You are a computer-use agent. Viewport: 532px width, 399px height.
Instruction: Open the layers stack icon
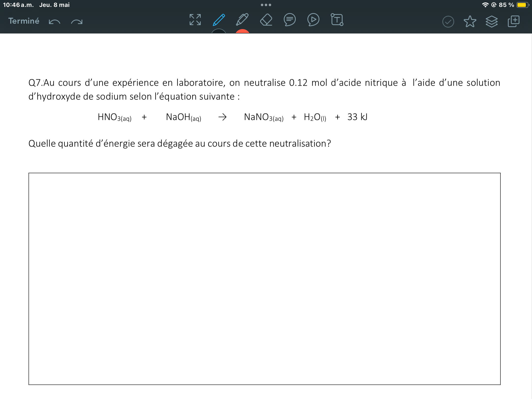(492, 21)
